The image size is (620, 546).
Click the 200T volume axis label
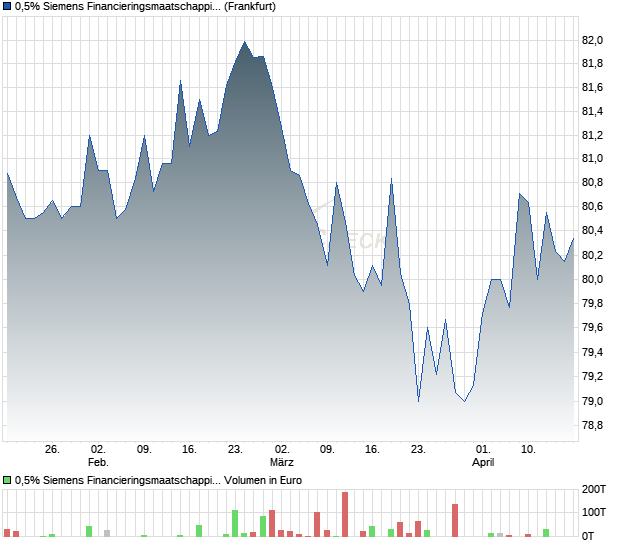[594, 489]
